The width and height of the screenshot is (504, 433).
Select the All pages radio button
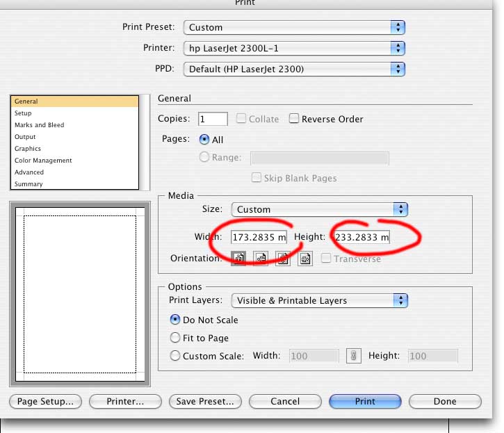(x=204, y=140)
